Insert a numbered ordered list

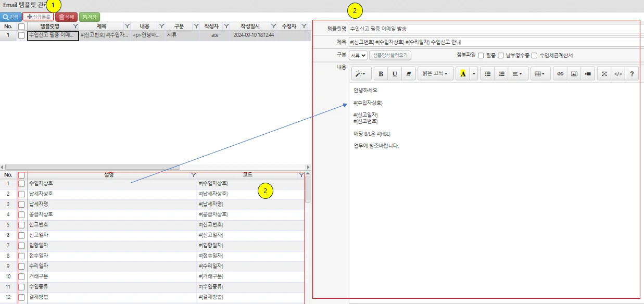(501, 74)
